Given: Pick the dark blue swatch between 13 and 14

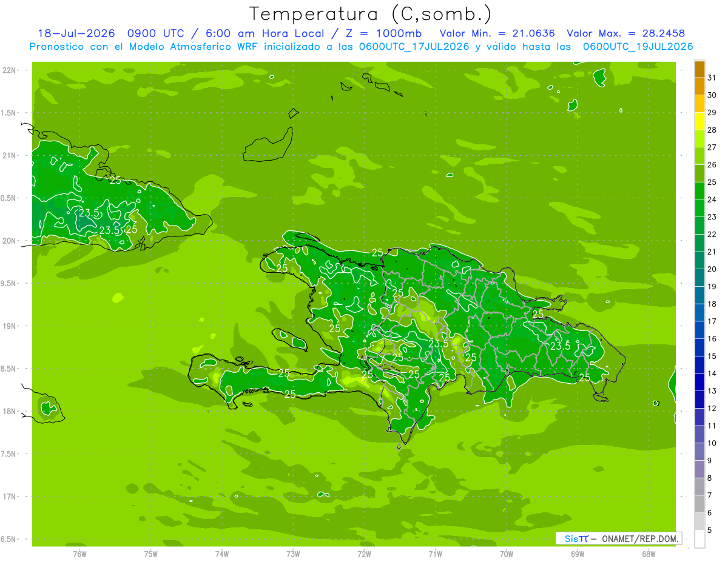Looking at the screenshot, I should coord(699,383).
